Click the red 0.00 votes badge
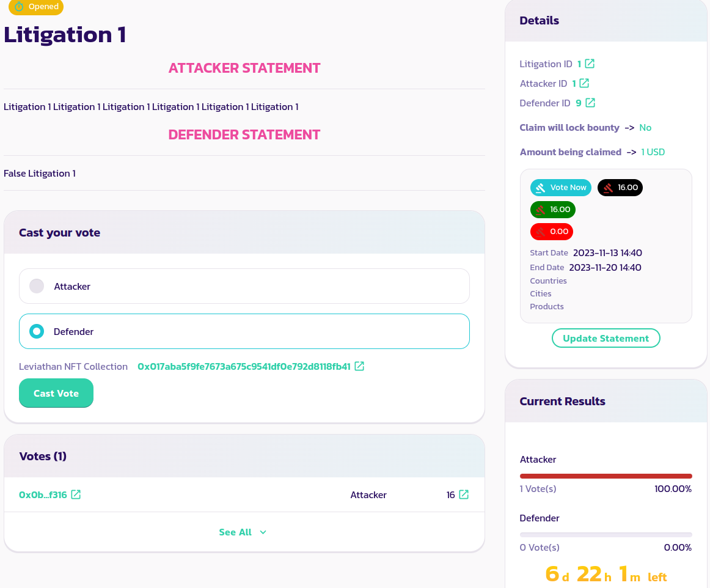The height and width of the screenshot is (588, 710). point(552,232)
